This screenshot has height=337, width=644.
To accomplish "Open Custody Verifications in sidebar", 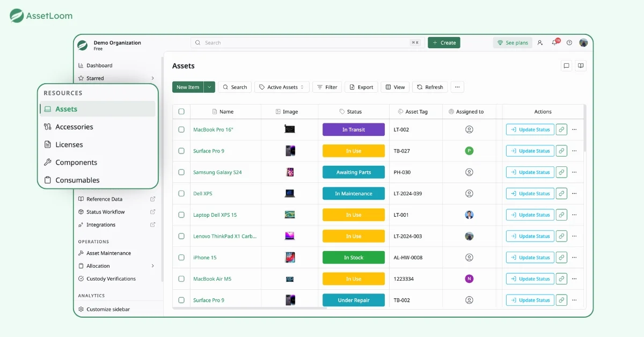I will coord(111,279).
